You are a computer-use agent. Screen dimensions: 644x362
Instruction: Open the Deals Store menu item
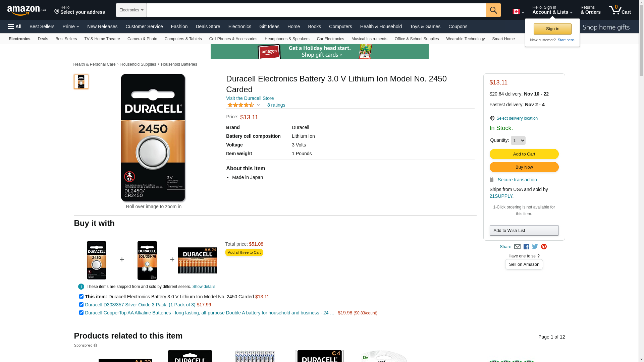click(x=208, y=26)
